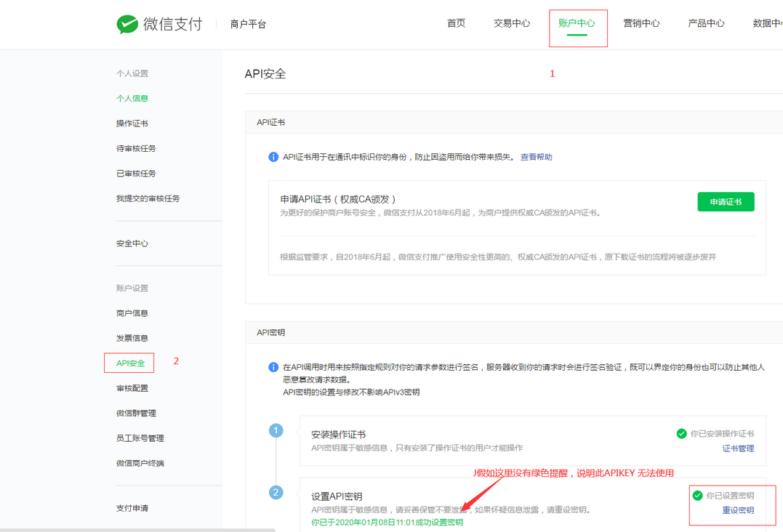Open the 产品中心 tab
The width and height of the screenshot is (783, 532).
(706, 23)
